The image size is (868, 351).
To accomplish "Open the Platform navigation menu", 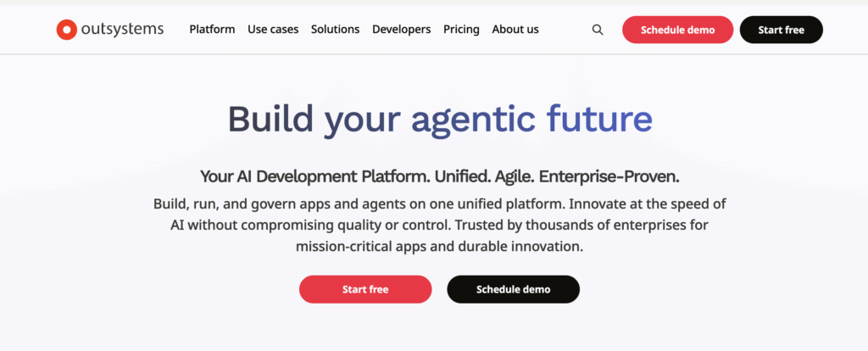I will pyautogui.click(x=212, y=30).
